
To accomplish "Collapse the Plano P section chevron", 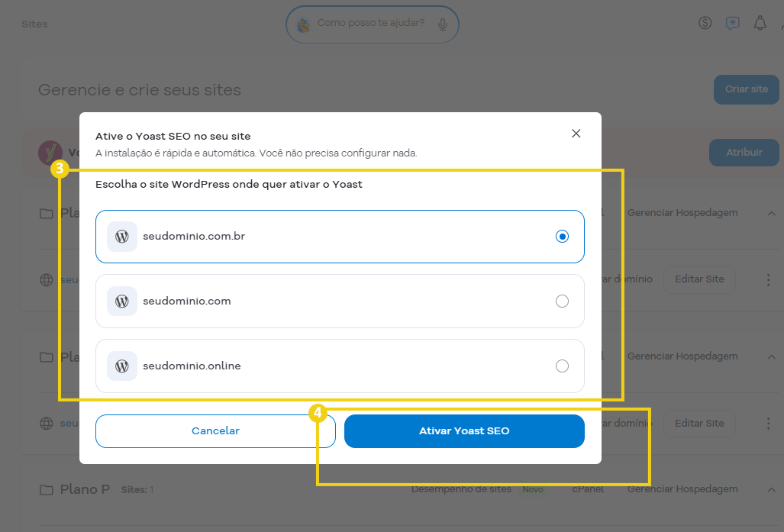I will 772,490.
